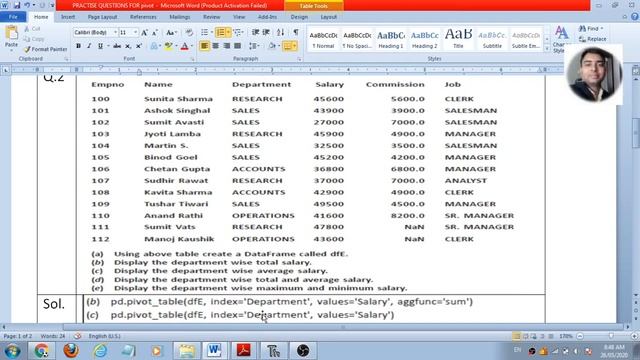Click the Windows Start button
Viewport: 640px width, 360px height.
tap(12, 351)
